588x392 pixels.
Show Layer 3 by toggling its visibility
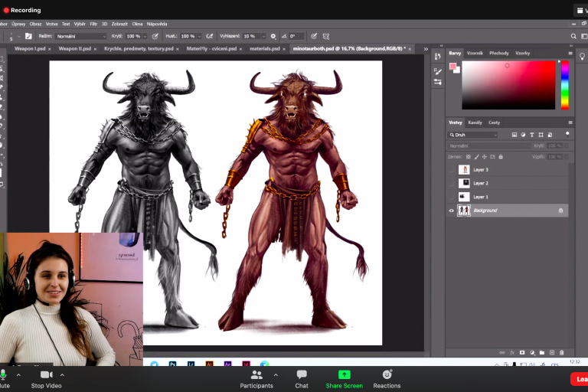coord(451,169)
